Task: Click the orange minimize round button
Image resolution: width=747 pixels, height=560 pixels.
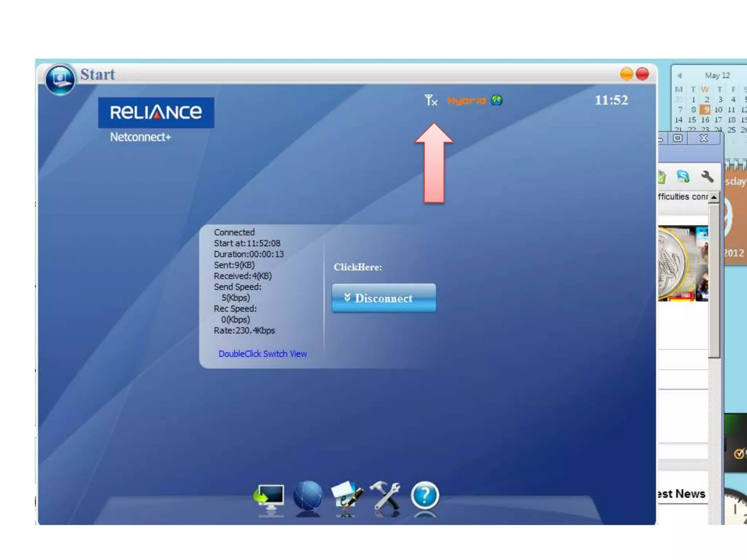Action: tap(626, 74)
